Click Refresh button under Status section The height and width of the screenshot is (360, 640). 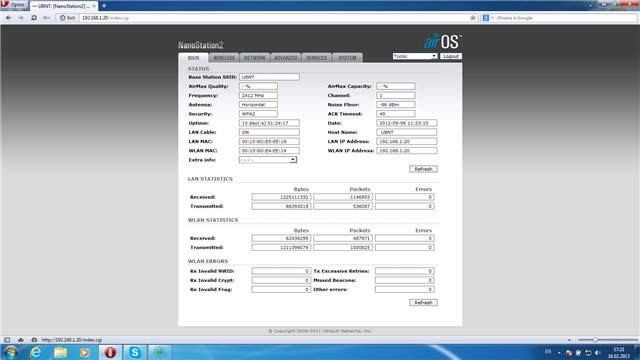click(423, 169)
